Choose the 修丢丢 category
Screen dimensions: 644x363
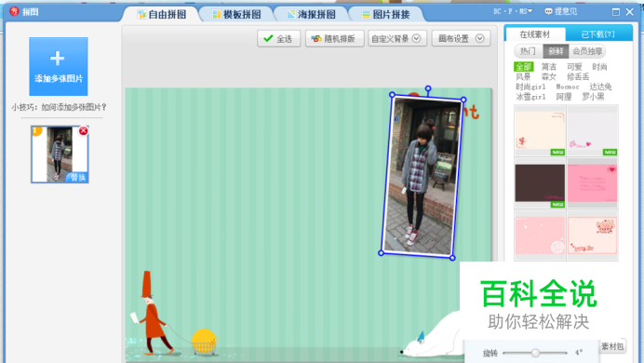(x=578, y=76)
